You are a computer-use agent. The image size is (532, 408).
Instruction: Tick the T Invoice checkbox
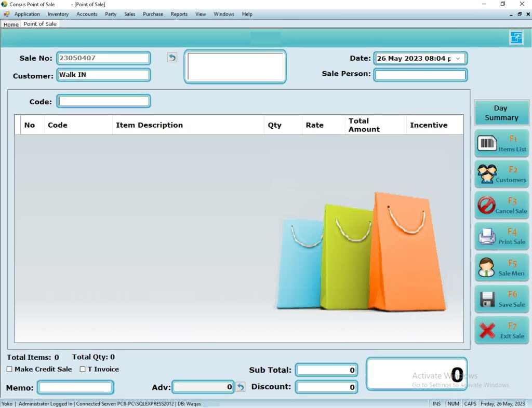(x=83, y=369)
